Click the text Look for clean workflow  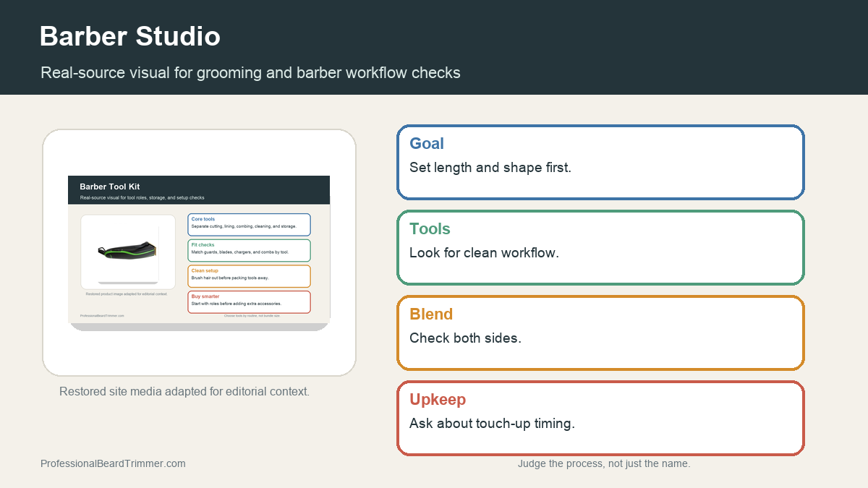(484, 252)
